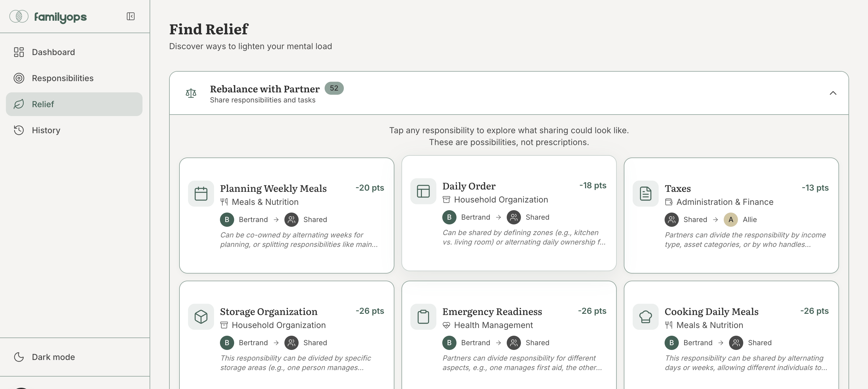Open the Taxes responsibility title
The width and height of the screenshot is (868, 389).
pyautogui.click(x=677, y=188)
